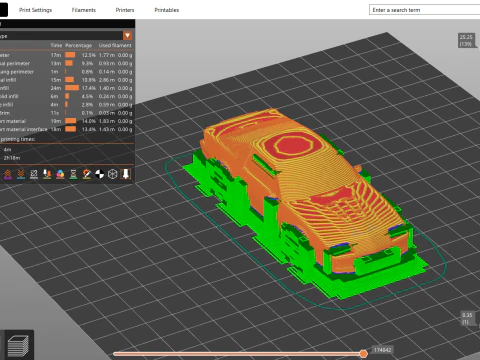The image size is (480, 360).
Task: Toggle visibility of overhang perimeter row
Action: (x=66, y=72)
